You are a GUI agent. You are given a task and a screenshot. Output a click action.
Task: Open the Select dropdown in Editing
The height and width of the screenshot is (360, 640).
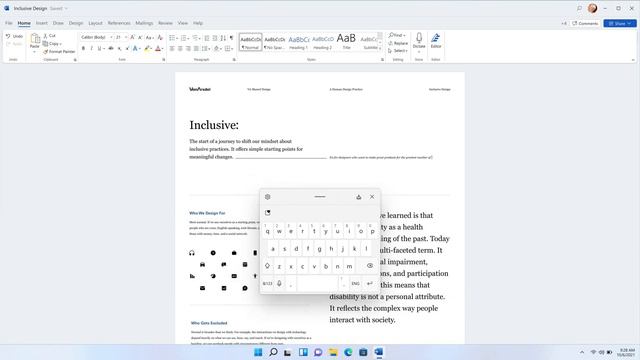coord(398,51)
